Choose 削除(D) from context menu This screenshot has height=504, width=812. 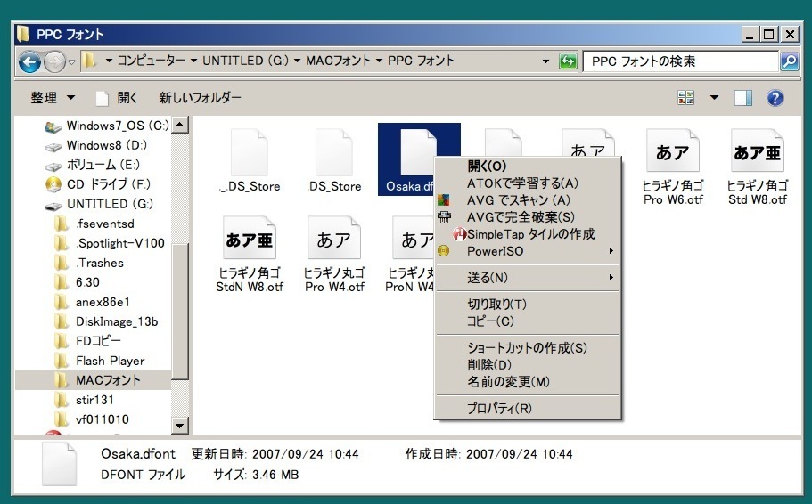coord(489,365)
